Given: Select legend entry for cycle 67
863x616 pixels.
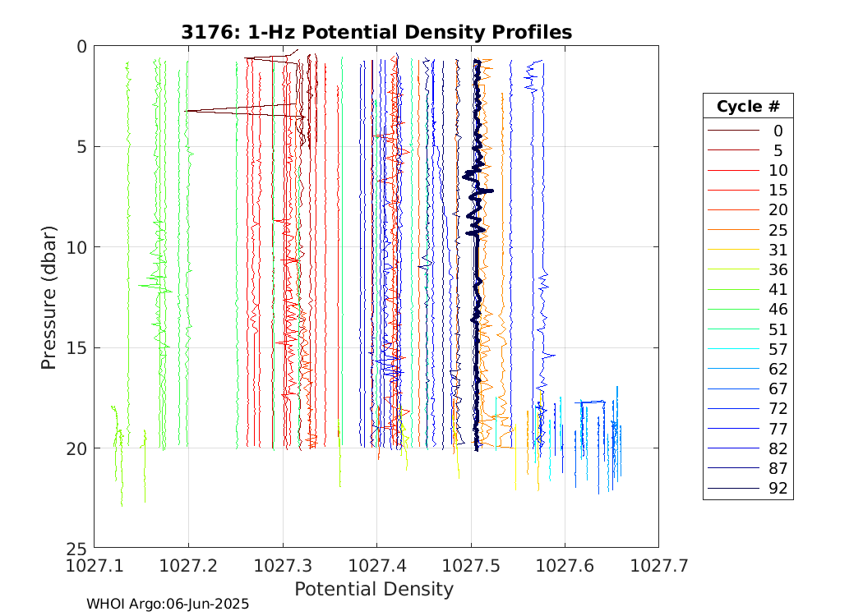Looking at the screenshot, I should (x=748, y=388).
